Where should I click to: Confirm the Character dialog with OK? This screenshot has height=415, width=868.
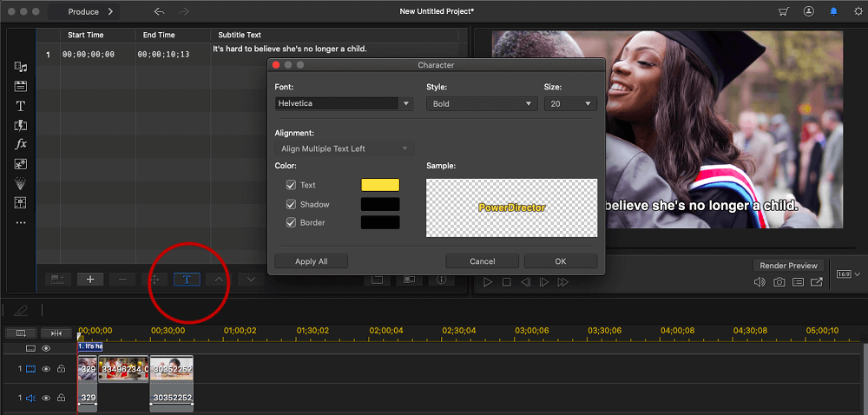560,261
